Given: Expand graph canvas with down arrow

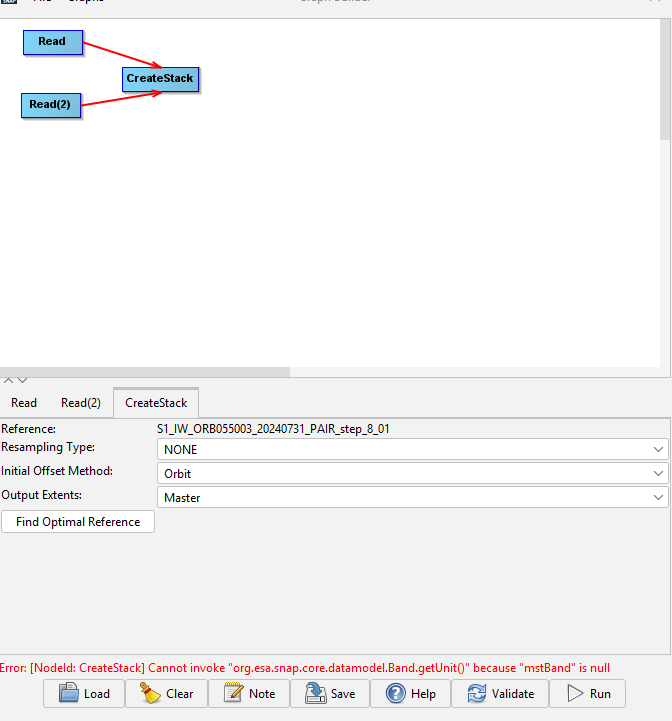Looking at the screenshot, I should (22, 381).
